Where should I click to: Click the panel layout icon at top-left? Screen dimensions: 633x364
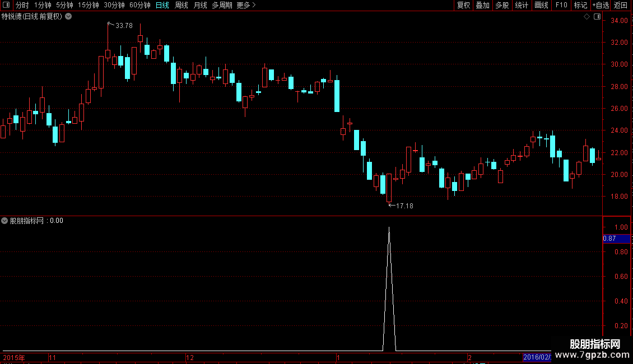click(x=6, y=5)
